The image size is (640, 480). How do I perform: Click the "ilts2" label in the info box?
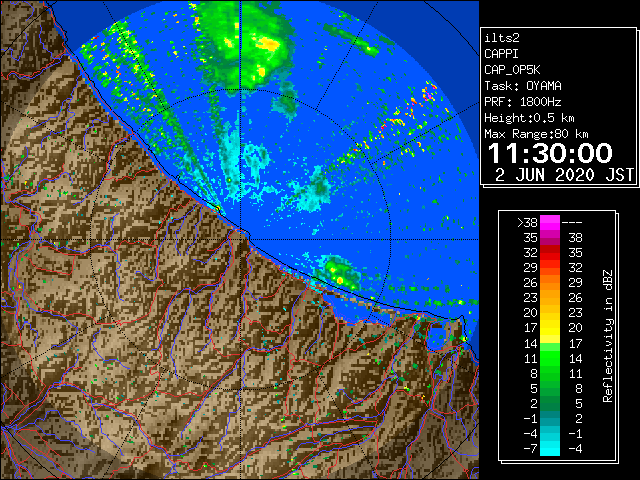pyautogui.click(x=502, y=38)
